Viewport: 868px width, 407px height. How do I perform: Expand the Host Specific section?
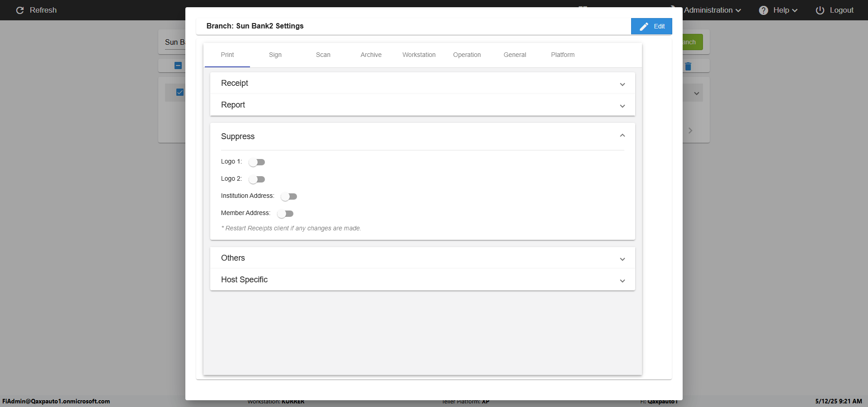[622, 281]
